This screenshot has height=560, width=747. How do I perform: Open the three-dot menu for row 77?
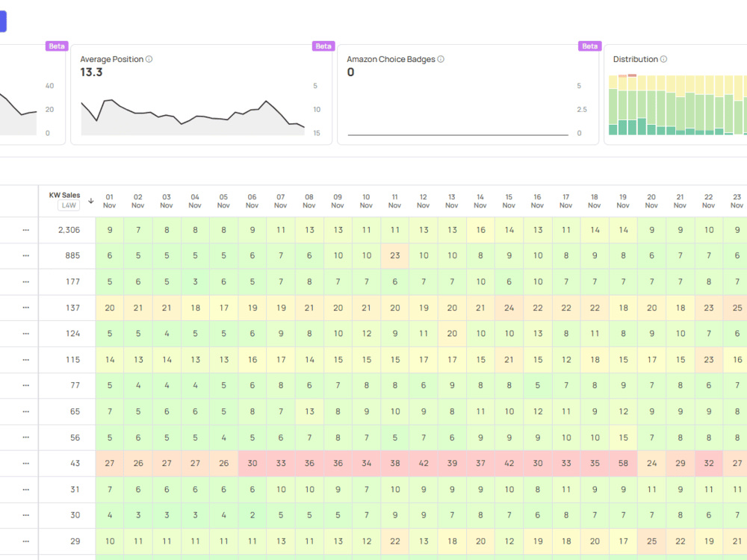25,385
